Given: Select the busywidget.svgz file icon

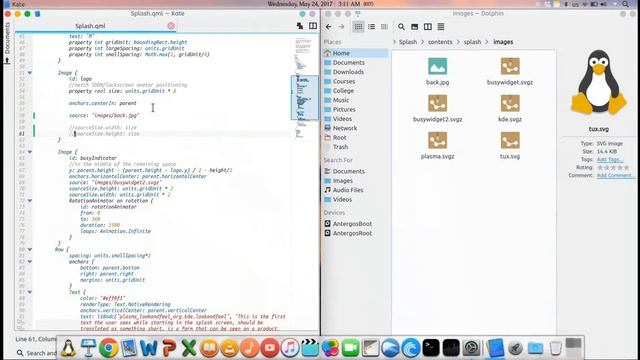Looking at the screenshot, I should click(510, 66).
